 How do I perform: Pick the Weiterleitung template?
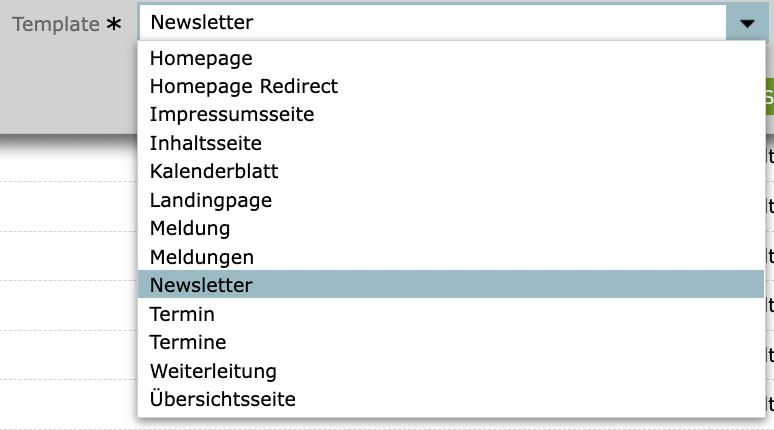tap(213, 371)
